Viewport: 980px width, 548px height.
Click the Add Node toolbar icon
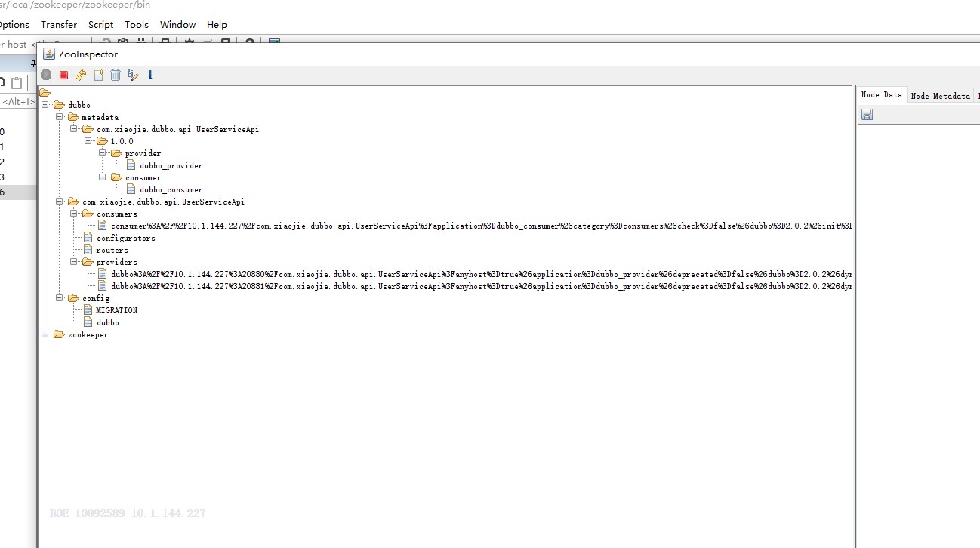[x=98, y=75]
